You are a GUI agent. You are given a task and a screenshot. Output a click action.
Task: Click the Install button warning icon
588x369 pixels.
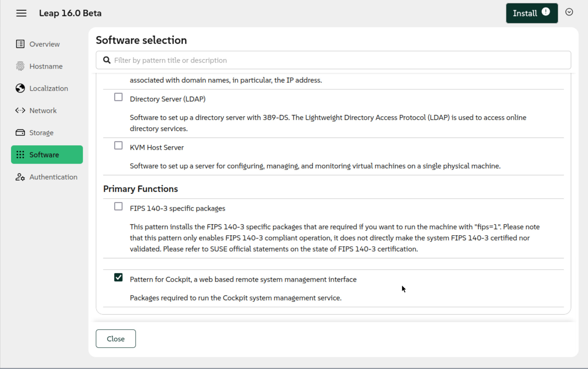[546, 12]
